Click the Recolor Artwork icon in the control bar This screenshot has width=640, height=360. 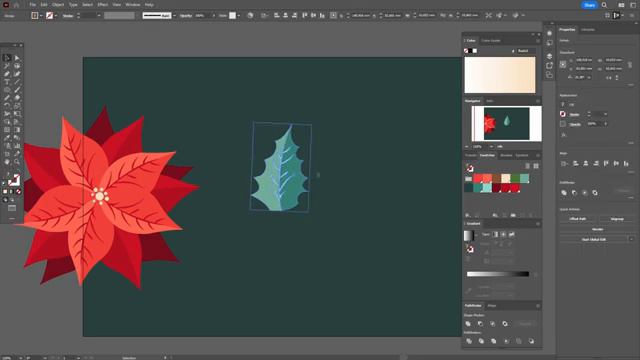click(250, 16)
